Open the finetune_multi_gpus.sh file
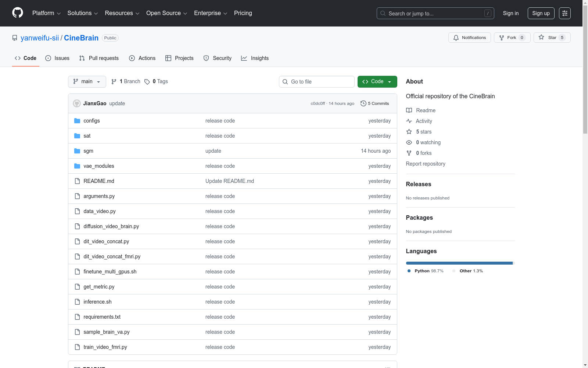The width and height of the screenshot is (588, 368). 110,272
